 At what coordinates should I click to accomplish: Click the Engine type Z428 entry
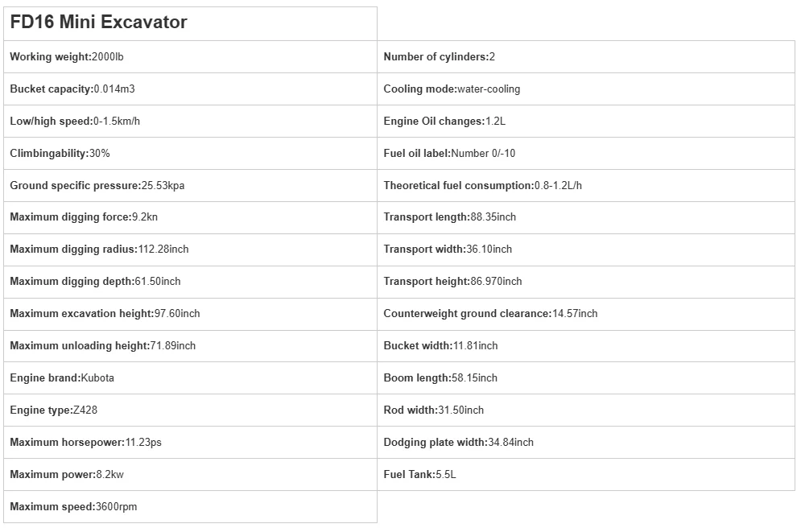coord(53,410)
